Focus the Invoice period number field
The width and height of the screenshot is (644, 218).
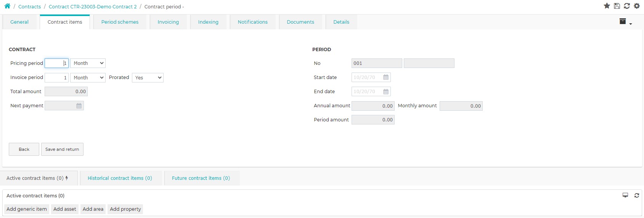(56, 78)
